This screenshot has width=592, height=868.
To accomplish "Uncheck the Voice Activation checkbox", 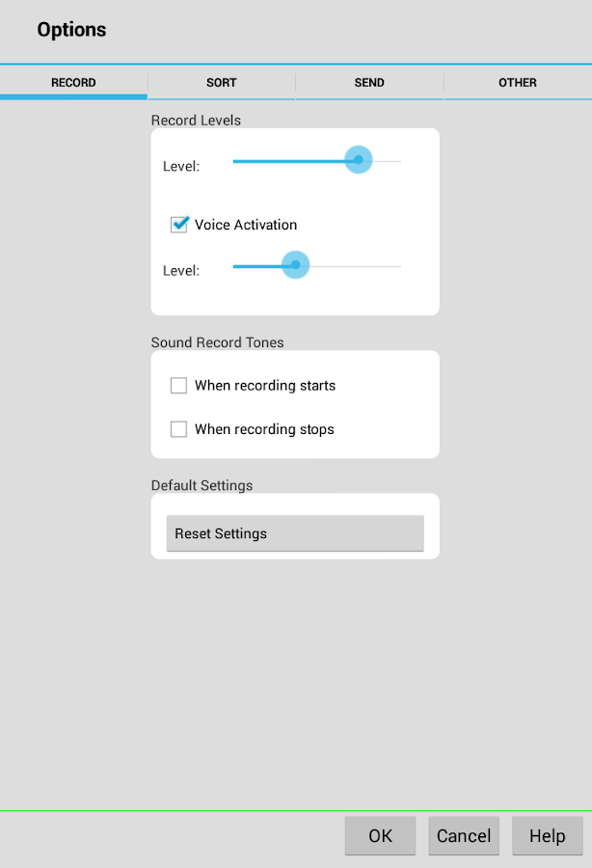I will click(178, 225).
